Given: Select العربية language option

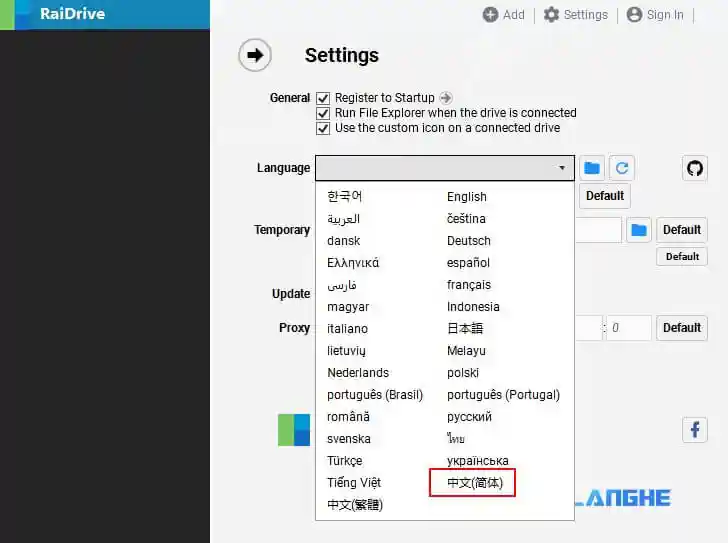Looking at the screenshot, I should (x=343, y=219).
